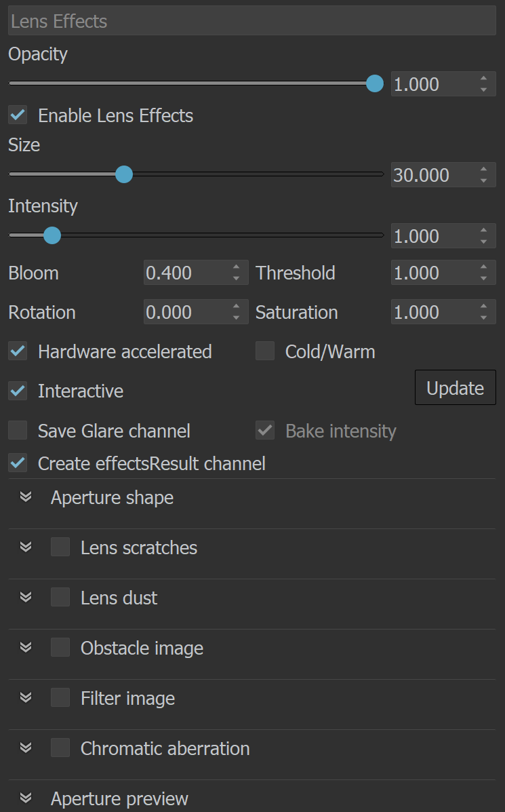Disable the Enable Lens Effects checkbox
This screenshot has height=812, width=505.
click(18, 115)
